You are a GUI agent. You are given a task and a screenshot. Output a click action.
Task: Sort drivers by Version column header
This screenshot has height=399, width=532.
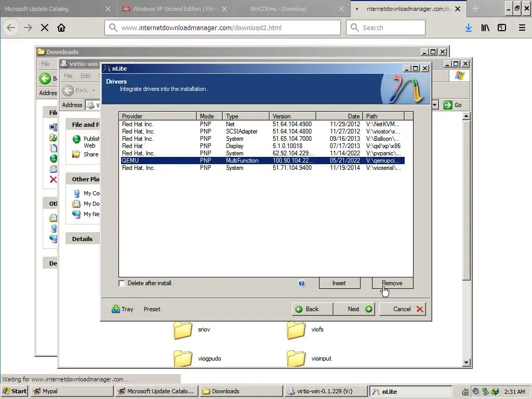click(x=292, y=116)
